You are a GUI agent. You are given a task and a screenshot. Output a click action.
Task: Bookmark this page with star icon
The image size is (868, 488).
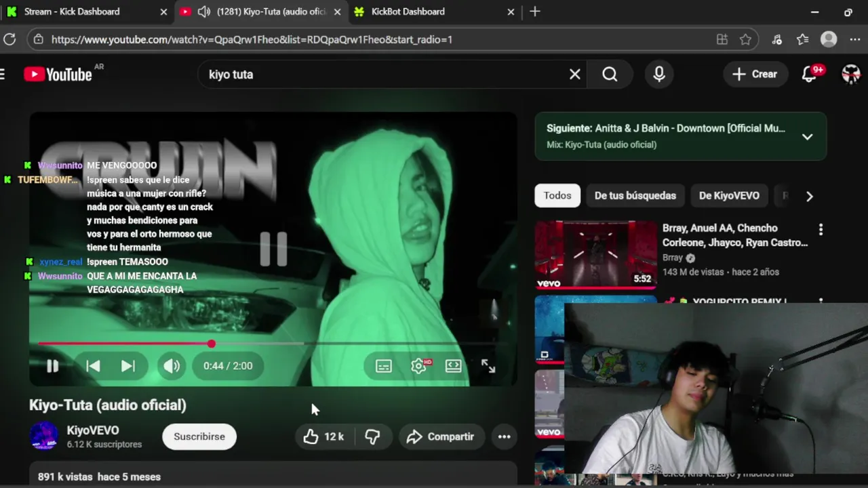tap(745, 39)
